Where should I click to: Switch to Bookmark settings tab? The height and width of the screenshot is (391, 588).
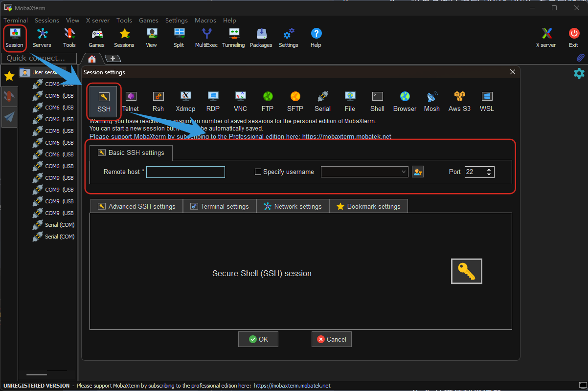(x=368, y=206)
